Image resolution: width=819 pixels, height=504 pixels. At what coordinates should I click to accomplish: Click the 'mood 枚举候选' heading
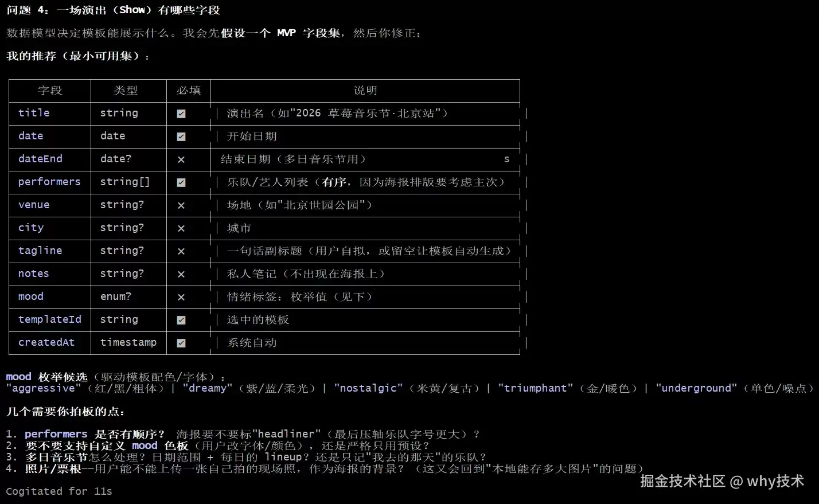pos(47,377)
